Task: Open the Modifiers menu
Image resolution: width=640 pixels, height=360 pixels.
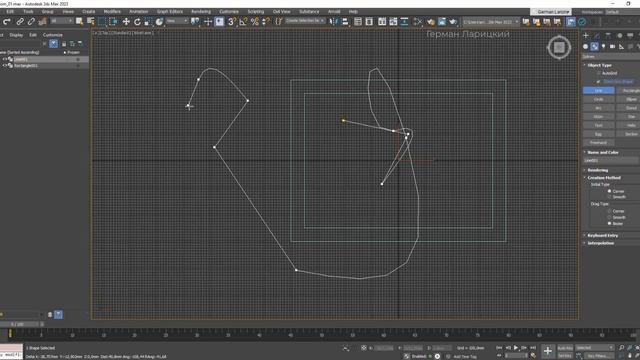Action: (x=112, y=11)
